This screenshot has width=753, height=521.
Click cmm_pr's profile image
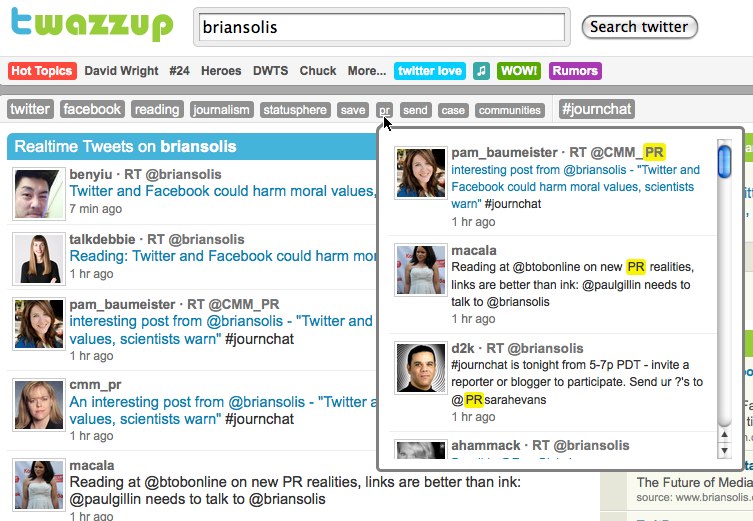[x=39, y=405]
